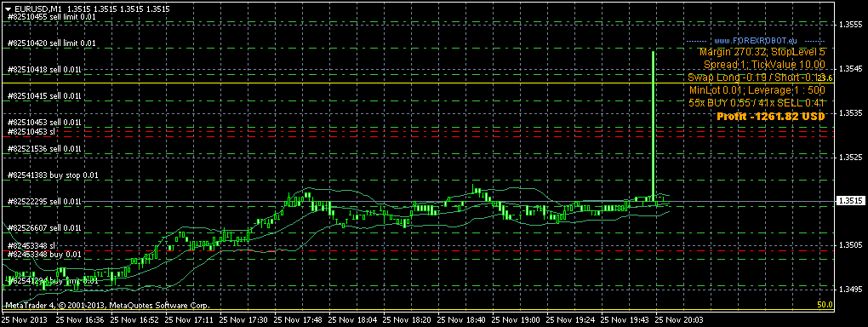
Task: Click the 1.3525 price scale label
Action: (x=851, y=157)
